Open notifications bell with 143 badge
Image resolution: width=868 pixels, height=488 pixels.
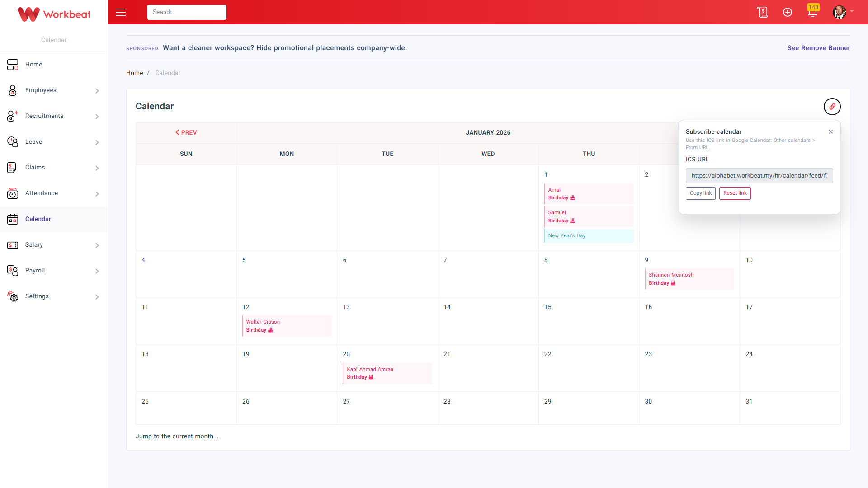pos(813,12)
